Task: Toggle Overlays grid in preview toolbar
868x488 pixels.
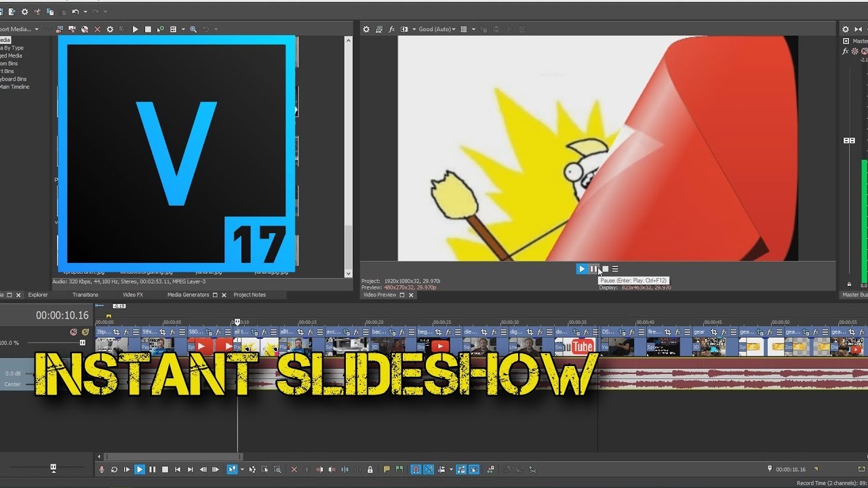Action: coord(464,29)
